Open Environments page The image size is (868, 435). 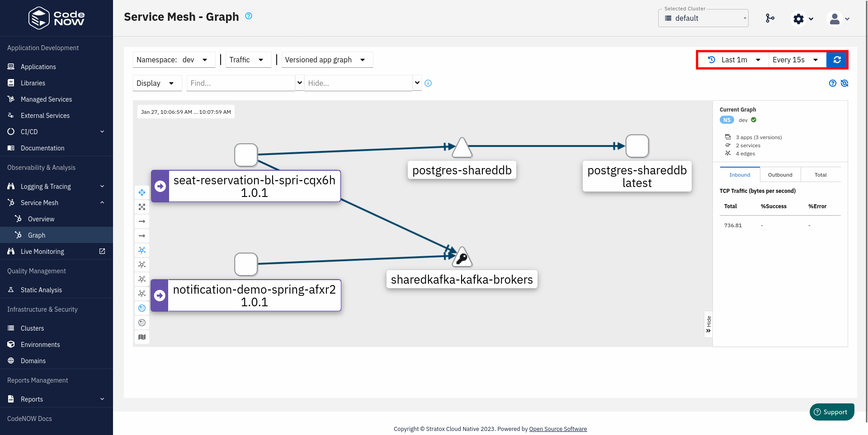tap(57, 344)
